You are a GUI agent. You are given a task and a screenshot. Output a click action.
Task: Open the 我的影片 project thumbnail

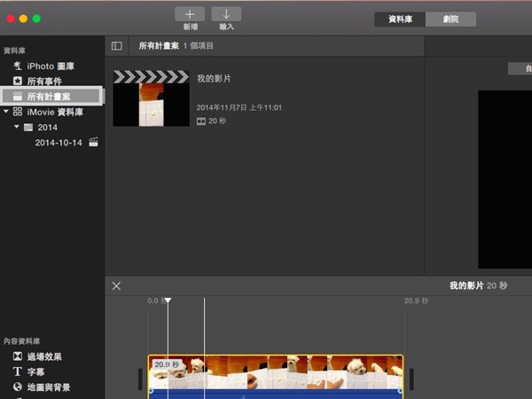(x=152, y=98)
